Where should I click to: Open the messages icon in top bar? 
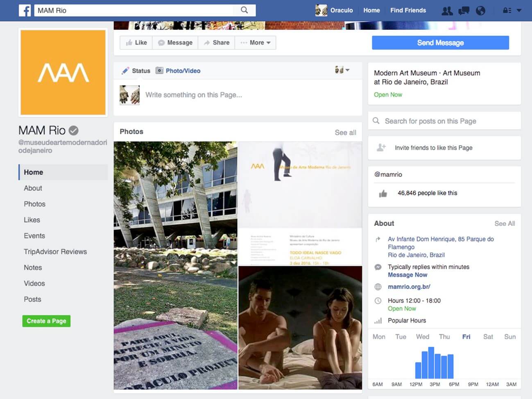pyautogui.click(x=464, y=11)
